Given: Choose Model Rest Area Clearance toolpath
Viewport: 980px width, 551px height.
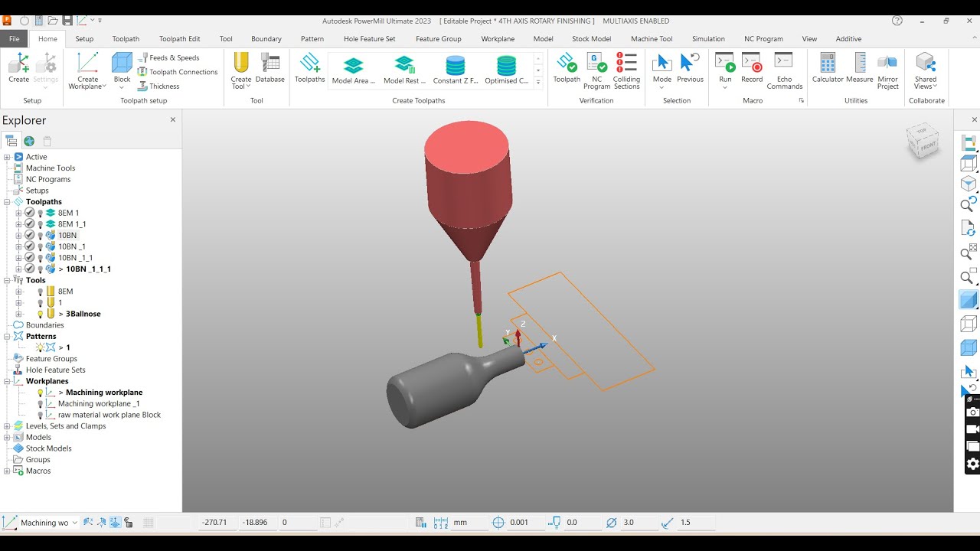Looking at the screenshot, I should (x=404, y=70).
